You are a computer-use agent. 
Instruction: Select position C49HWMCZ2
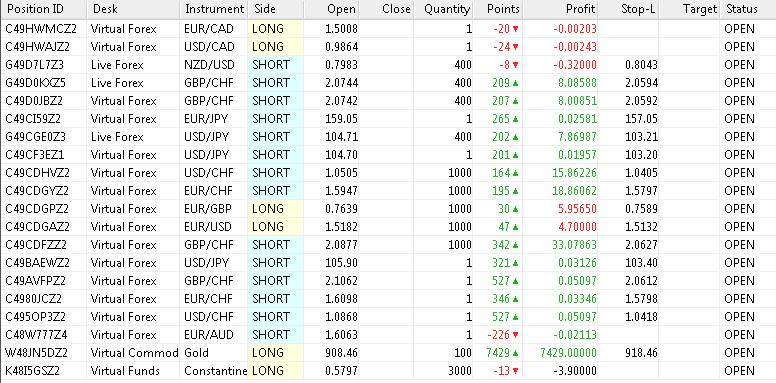tap(41, 29)
